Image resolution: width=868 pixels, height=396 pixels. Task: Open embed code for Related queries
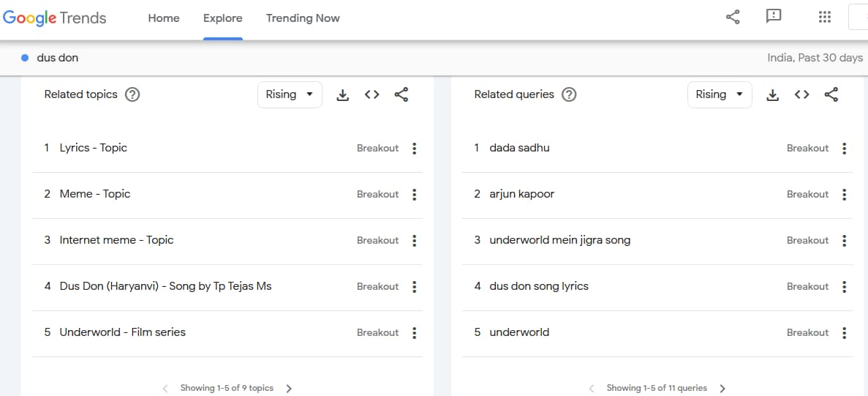(x=801, y=94)
